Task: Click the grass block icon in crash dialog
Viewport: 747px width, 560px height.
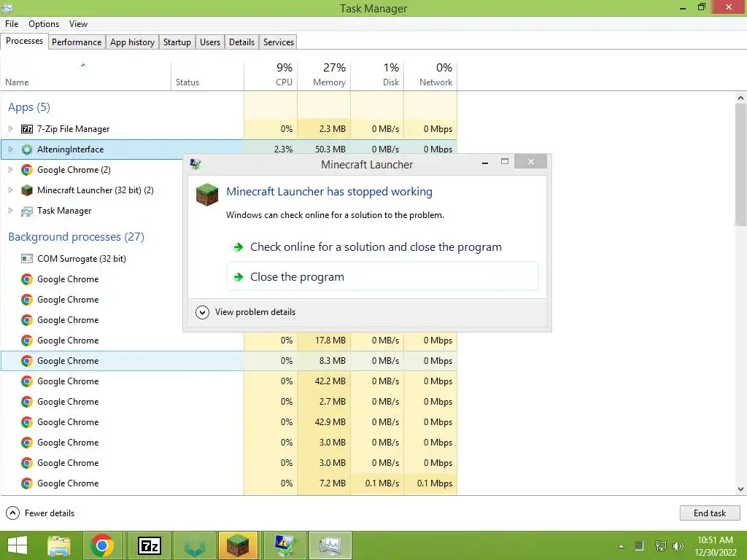Action: 207,195
